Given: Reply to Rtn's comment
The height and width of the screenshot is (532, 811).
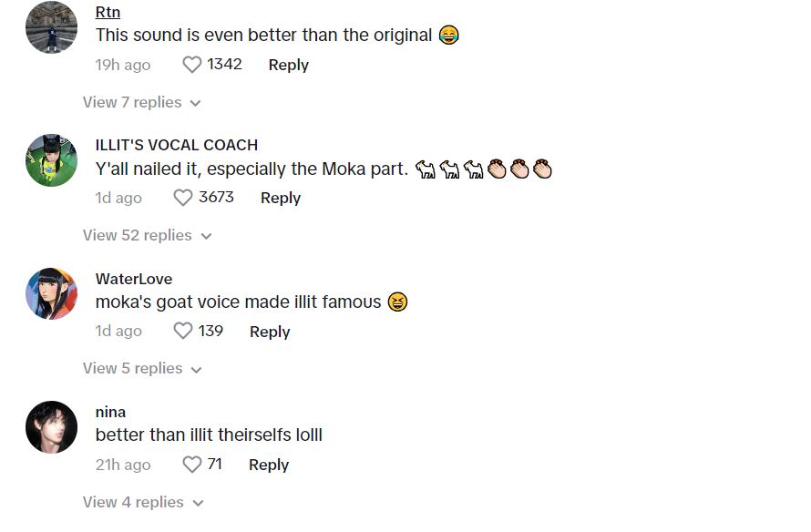Looking at the screenshot, I should coord(288,65).
